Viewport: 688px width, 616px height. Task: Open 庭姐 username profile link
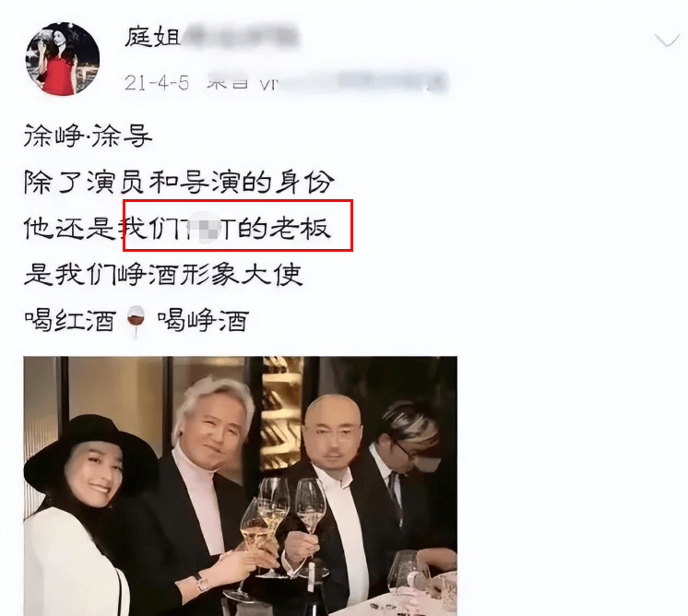pos(152,36)
